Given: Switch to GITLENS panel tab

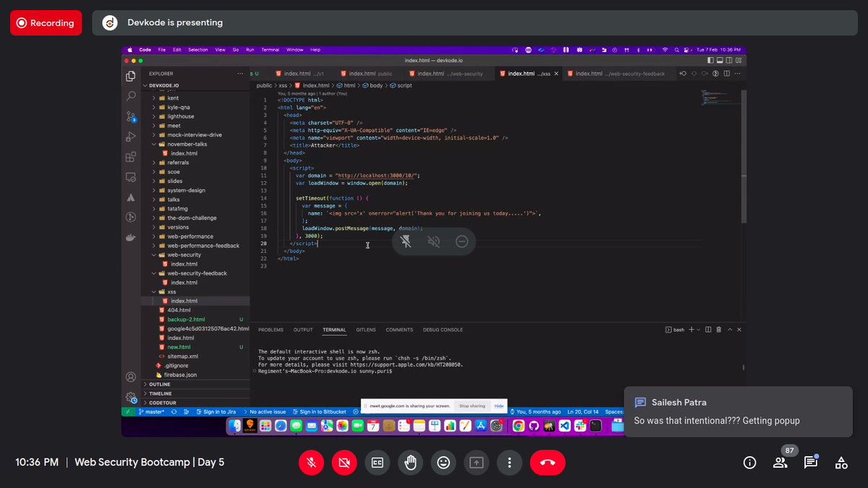Looking at the screenshot, I should 366,330.
